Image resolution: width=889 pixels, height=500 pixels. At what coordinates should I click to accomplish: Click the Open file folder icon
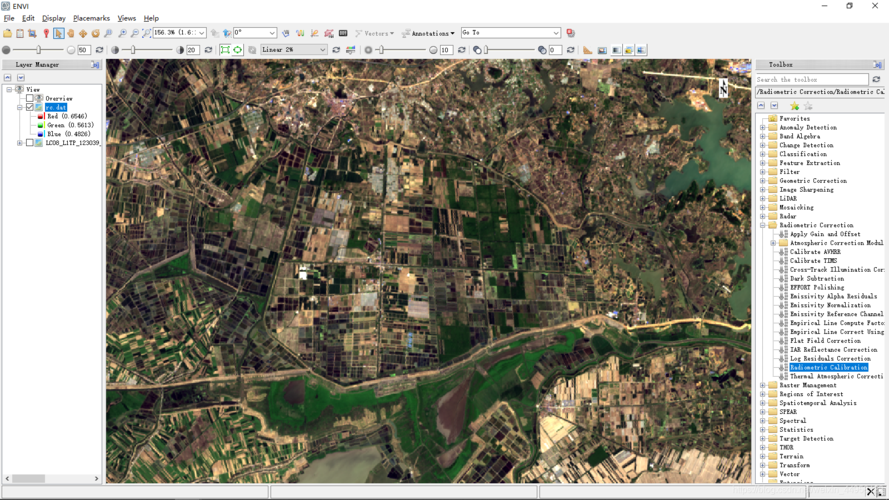coord(7,33)
